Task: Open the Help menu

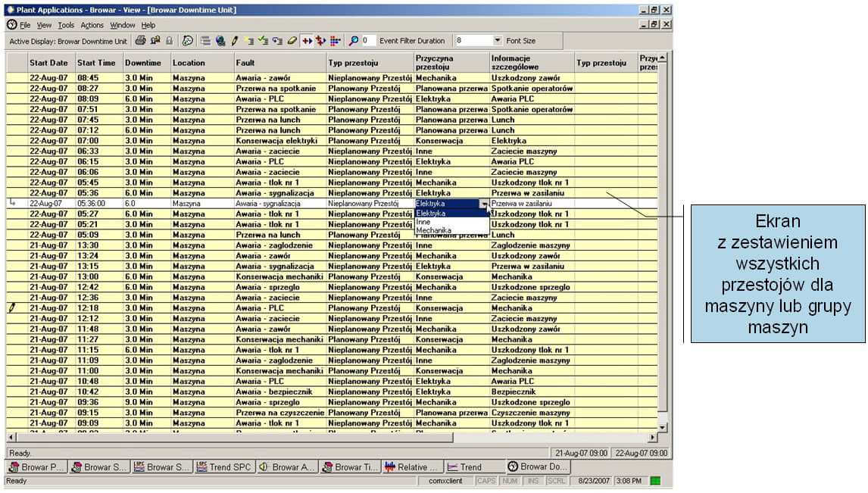Action: coord(148,25)
